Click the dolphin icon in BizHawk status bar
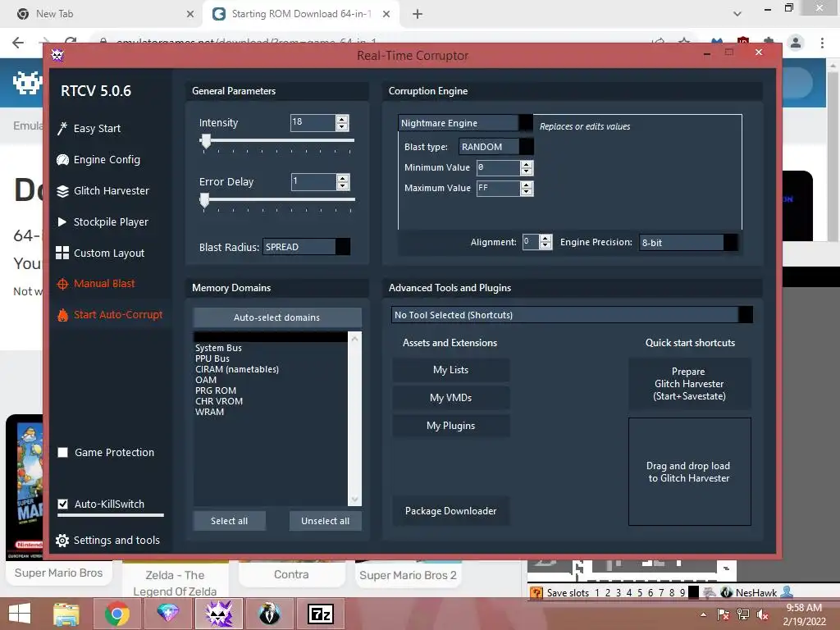Screen dimensions: 840x630 [x=709, y=592]
